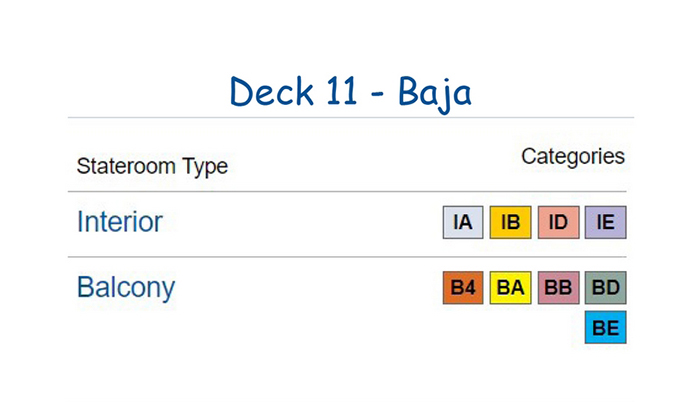The height and width of the screenshot is (403, 700).
Task: Click the Stateroom Type column header
Action: (152, 166)
